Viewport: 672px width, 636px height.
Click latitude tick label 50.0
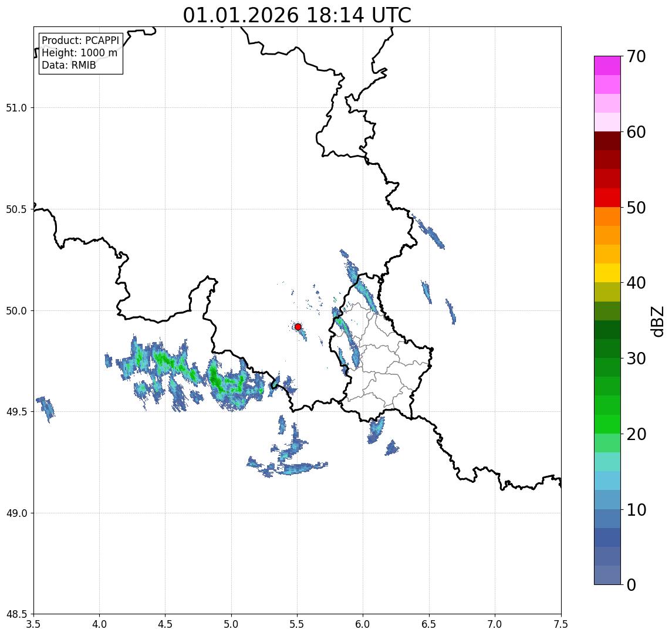(x=16, y=311)
